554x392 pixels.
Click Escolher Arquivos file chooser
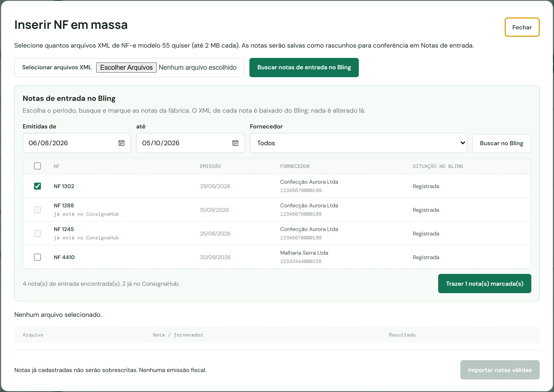tap(126, 67)
